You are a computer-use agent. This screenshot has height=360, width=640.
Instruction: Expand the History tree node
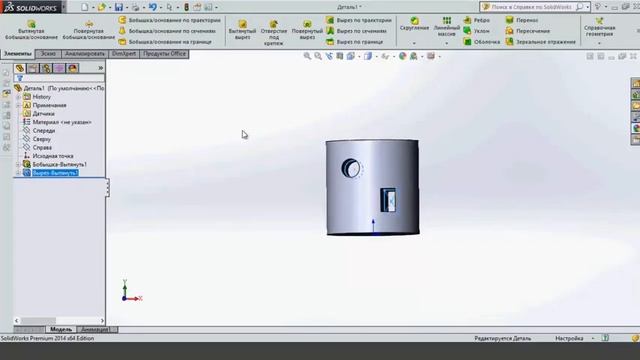(x=18, y=97)
